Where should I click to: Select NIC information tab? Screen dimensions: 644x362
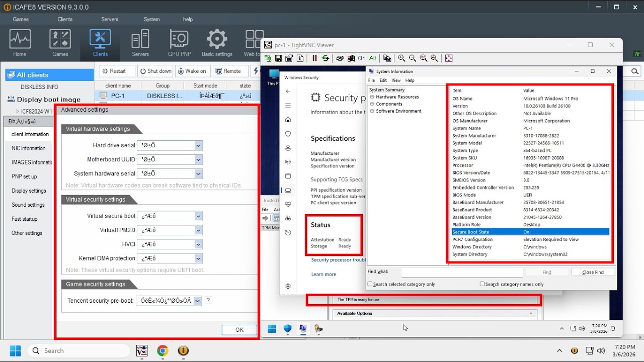29,148
